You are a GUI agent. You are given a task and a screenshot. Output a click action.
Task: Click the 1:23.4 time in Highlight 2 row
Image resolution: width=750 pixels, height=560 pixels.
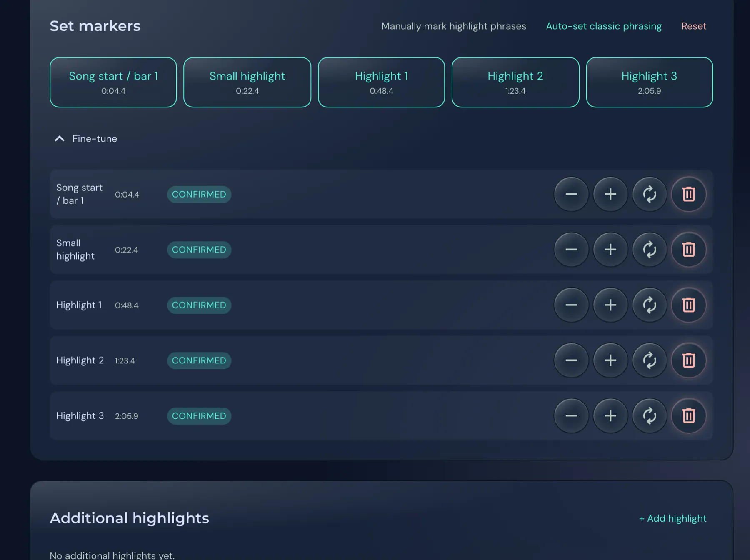click(x=125, y=361)
